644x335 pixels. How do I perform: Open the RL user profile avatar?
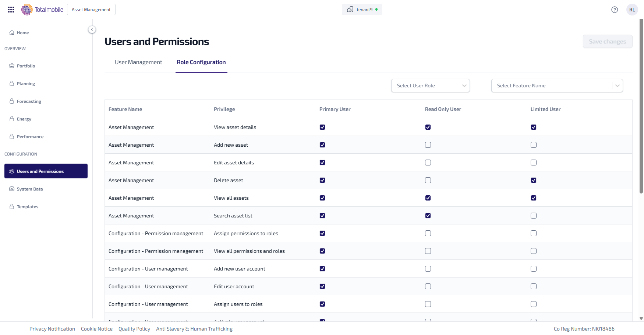(x=632, y=10)
